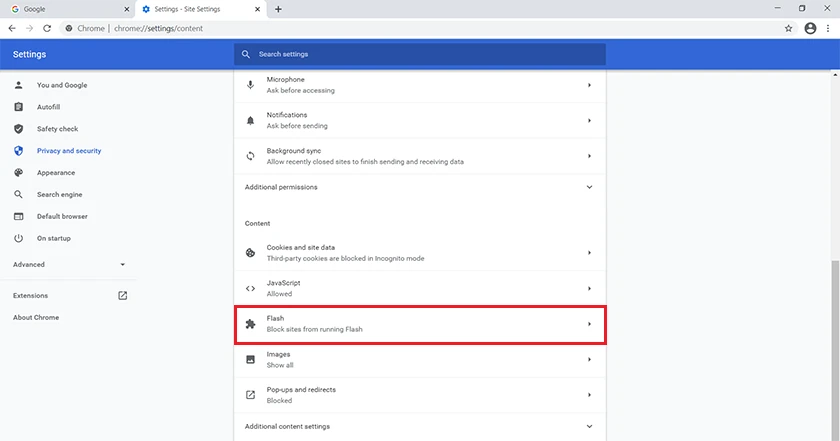Click the Cookies and site data icon

(250, 253)
